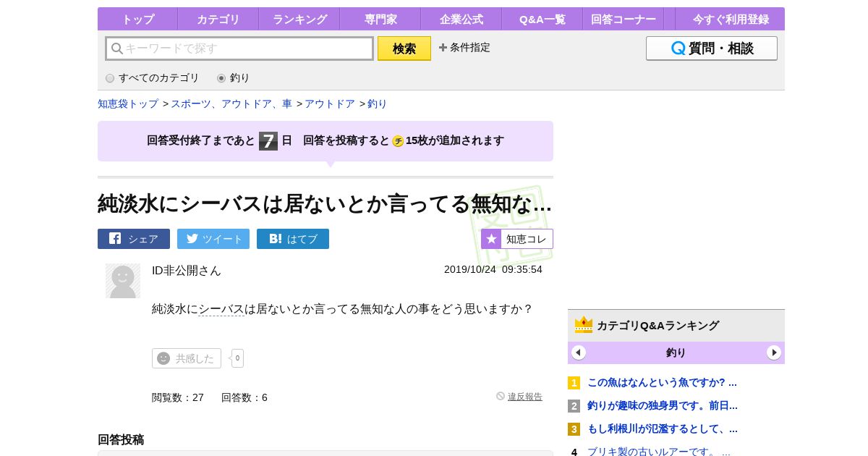This screenshot has height=456, width=868.
Task: Open the シーバス keyword link
Action: [221, 309]
